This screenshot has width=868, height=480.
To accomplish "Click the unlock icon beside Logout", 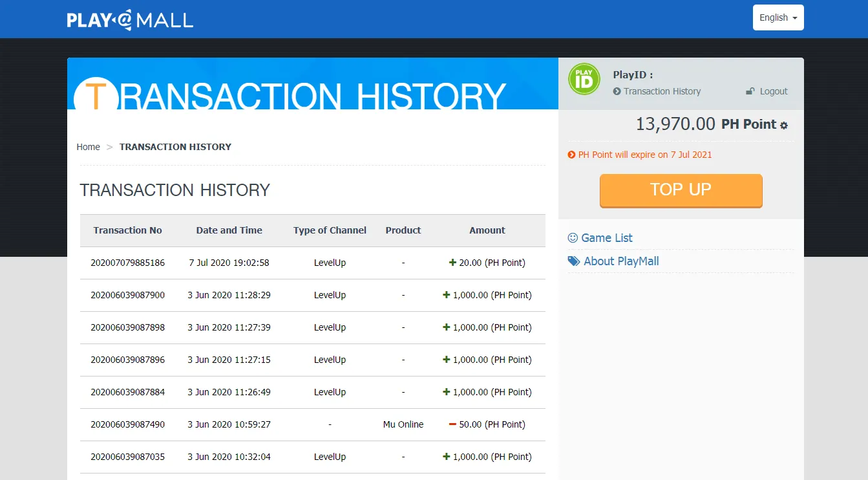I will [750, 91].
